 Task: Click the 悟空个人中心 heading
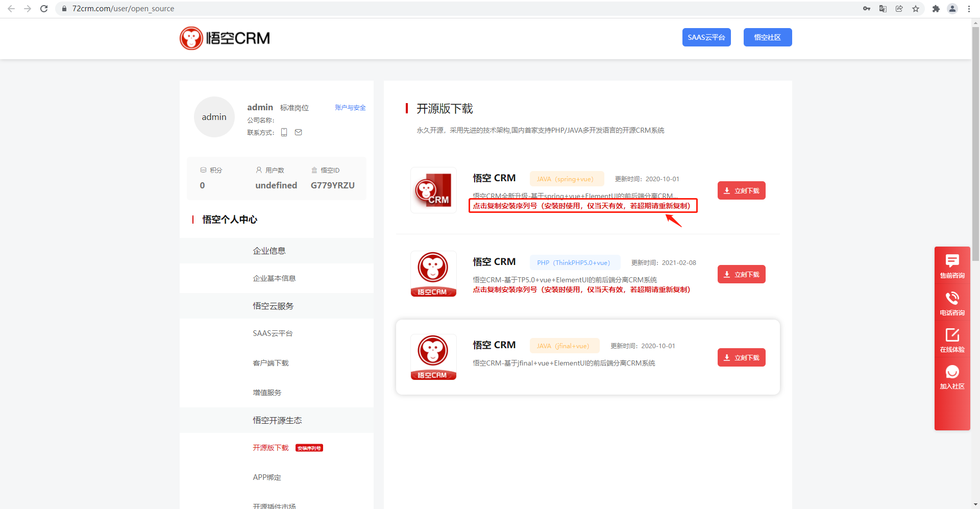[230, 220]
